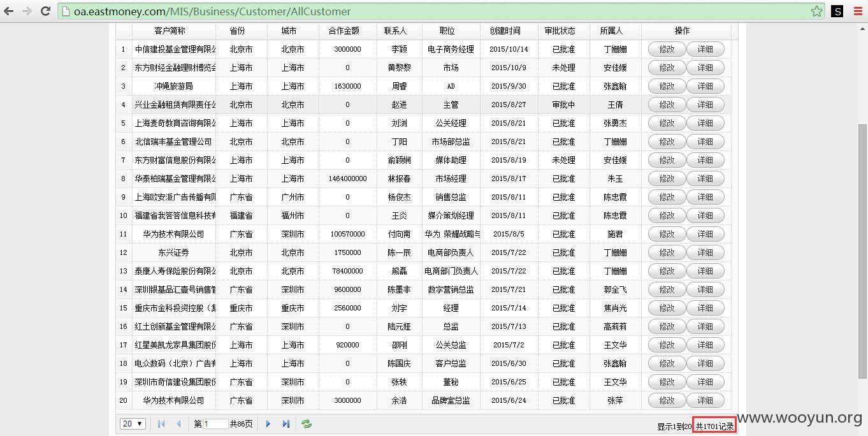Click 修改 for 华泰柏瑞基金管理 row
This screenshot has width=868, height=436.
[x=667, y=178]
